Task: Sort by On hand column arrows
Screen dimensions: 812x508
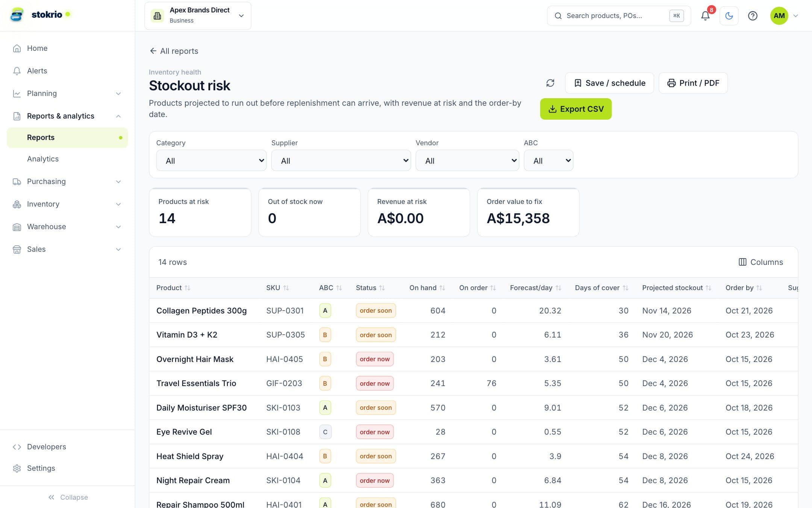Action: (x=442, y=288)
